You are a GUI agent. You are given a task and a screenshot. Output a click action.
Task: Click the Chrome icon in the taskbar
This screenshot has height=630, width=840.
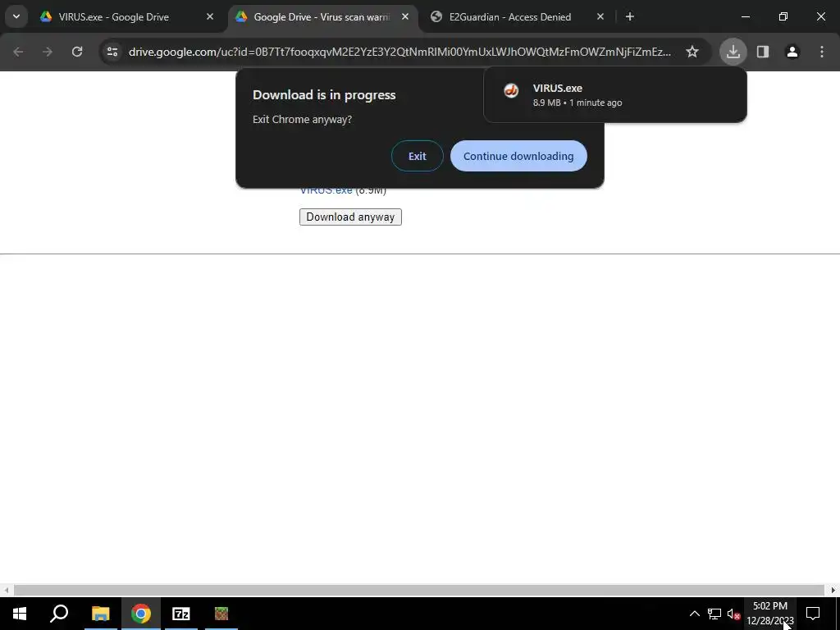coord(141,614)
